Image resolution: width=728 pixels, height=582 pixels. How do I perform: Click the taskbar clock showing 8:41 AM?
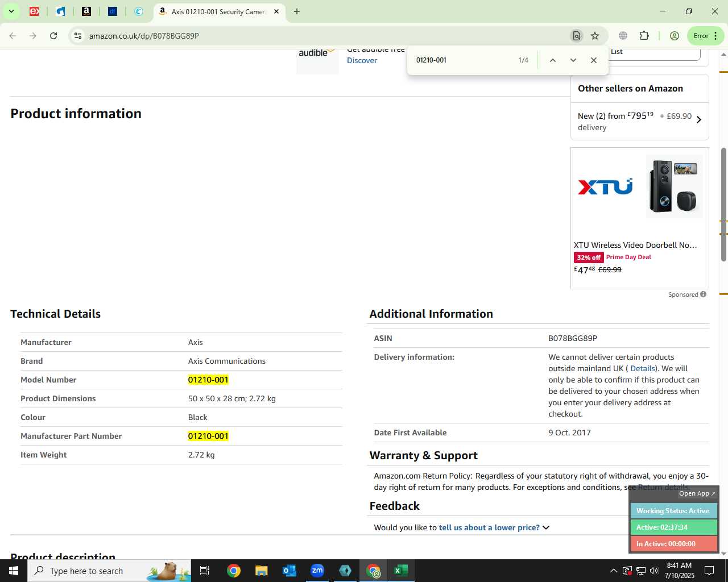pos(679,571)
